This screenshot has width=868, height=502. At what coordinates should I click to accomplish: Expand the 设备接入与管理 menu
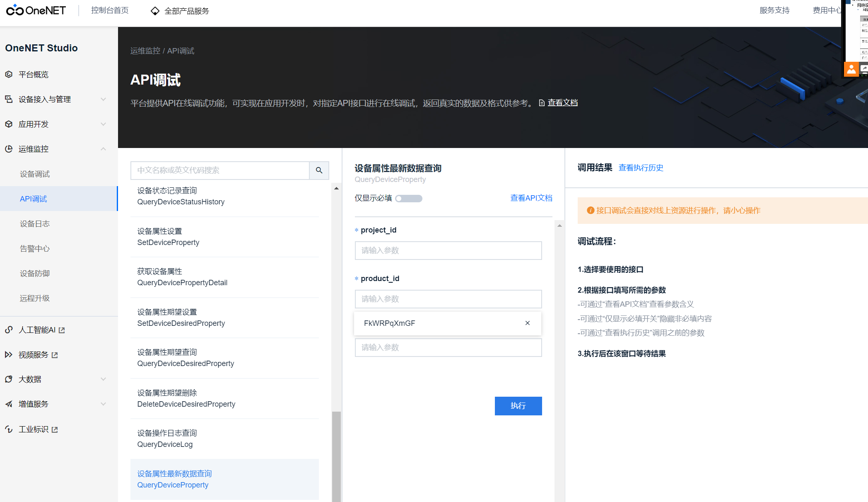(x=103, y=99)
